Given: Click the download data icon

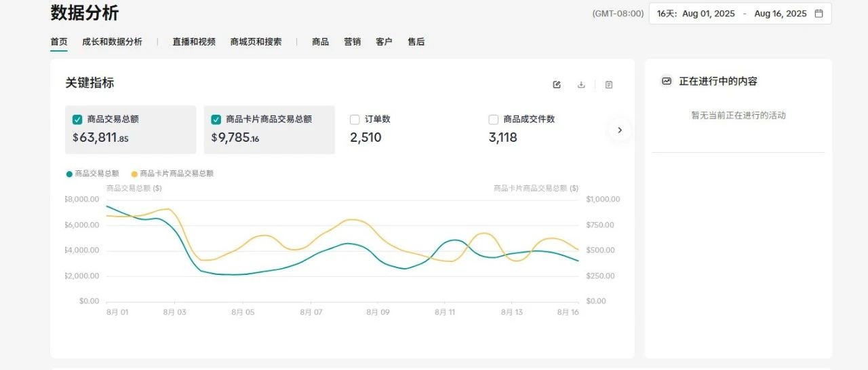Looking at the screenshot, I should click(581, 85).
